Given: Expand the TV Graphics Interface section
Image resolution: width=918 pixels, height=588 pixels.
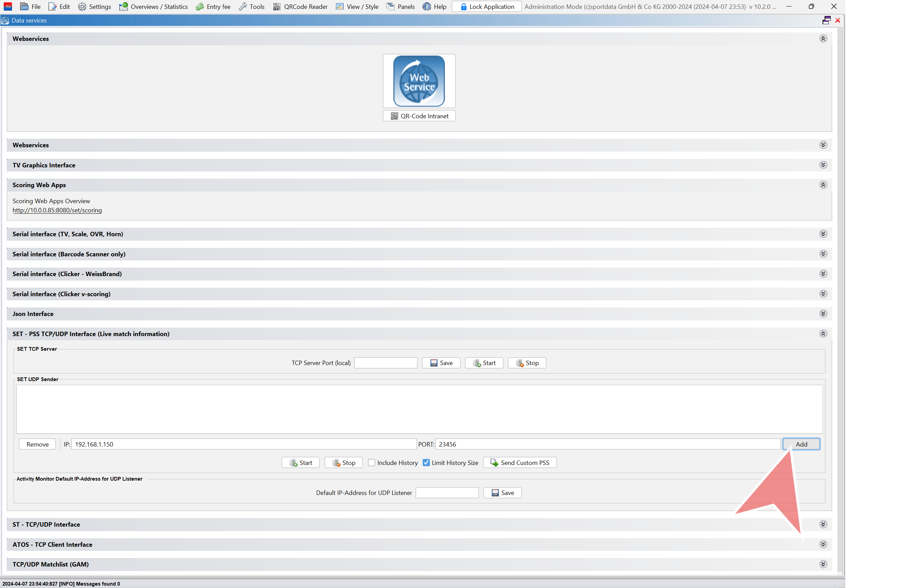Looking at the screenshot, I should 823,165.
